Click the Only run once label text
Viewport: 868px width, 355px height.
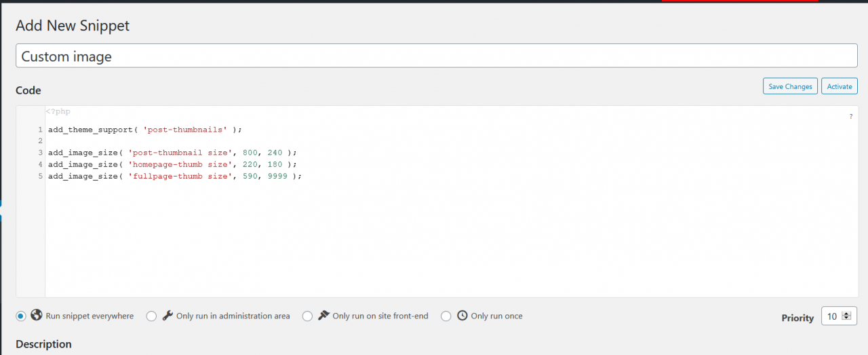tap(496, 316)
